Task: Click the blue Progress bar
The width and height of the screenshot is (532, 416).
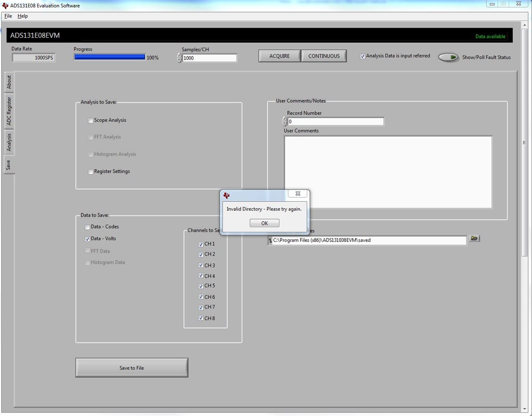Action: tap(109, 57)
